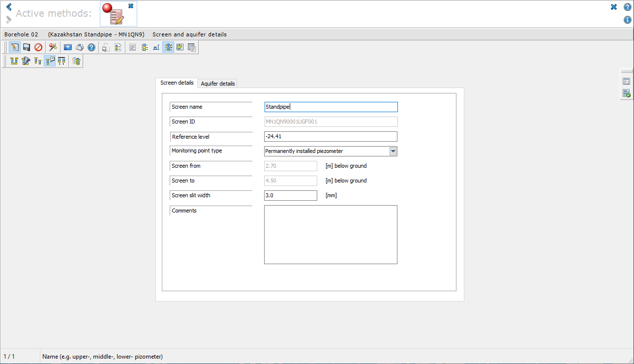This screenshot has width=634, height=364.
Task: Click the top-right round help question icon
Action: click(628, 7)
